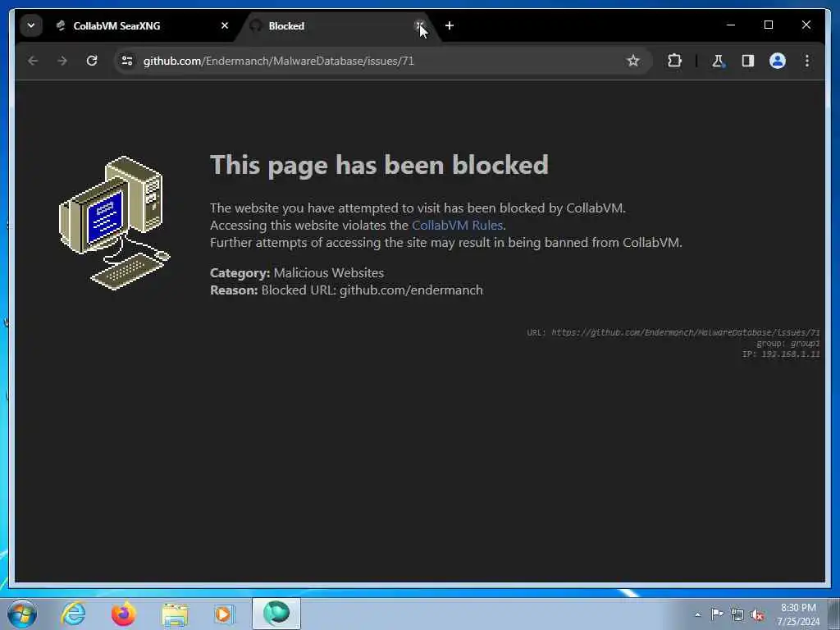Select the active browser taskbar button
This screenshot has width=840, height=630.
click(x=276, y=614)
